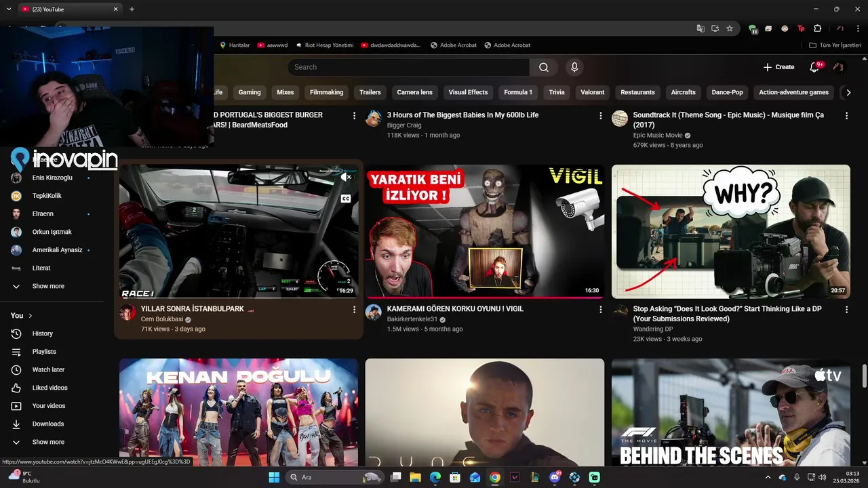Show more chips with the right arrow
Screen dimensions: 868x488
(x=848, y=93)
